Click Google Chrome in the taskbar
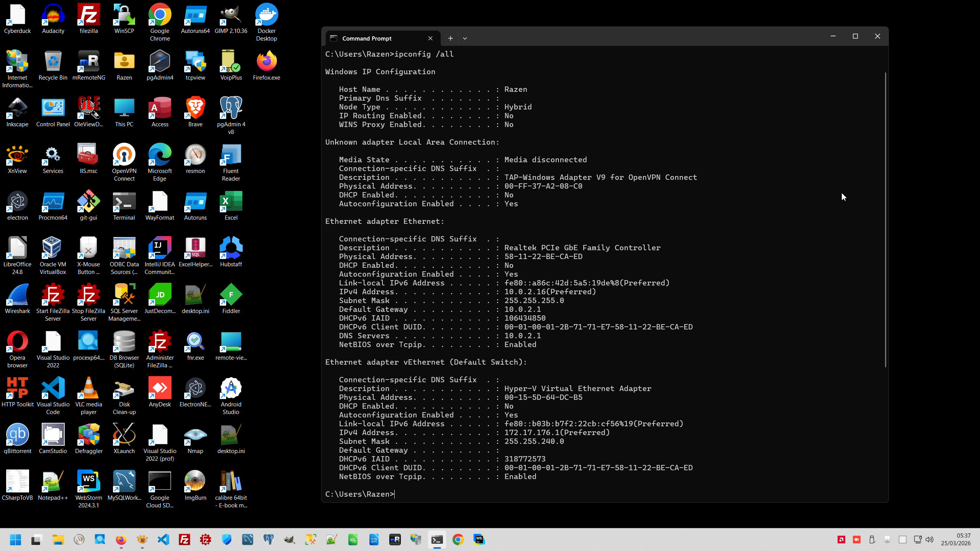 click(458, 540)
